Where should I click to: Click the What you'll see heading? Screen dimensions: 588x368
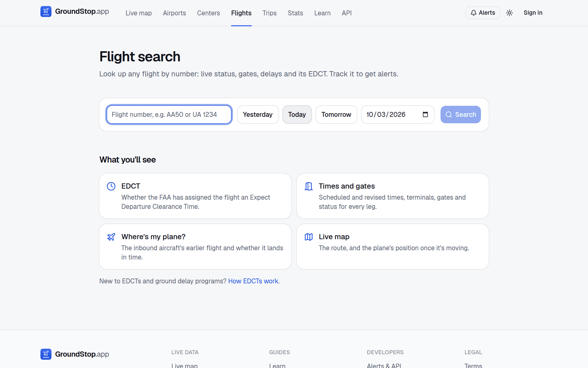pyautogui.click(x=128, y=160)
